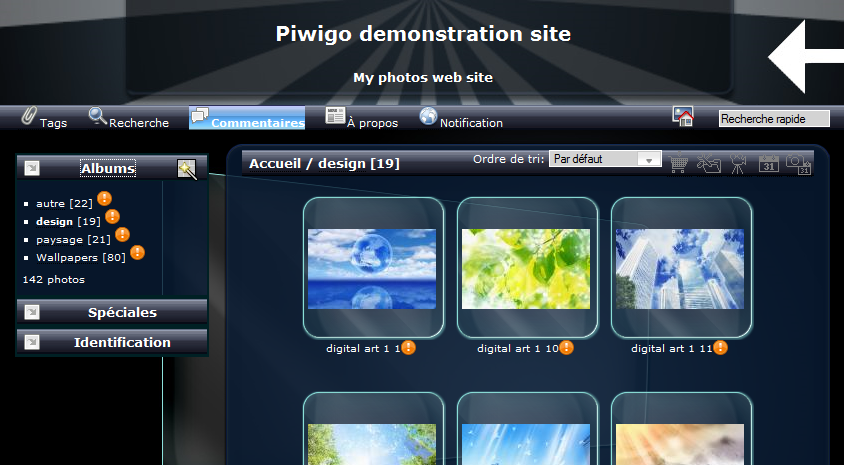Click the home gallery icon
844x465 pixels.
pos(684,117)
